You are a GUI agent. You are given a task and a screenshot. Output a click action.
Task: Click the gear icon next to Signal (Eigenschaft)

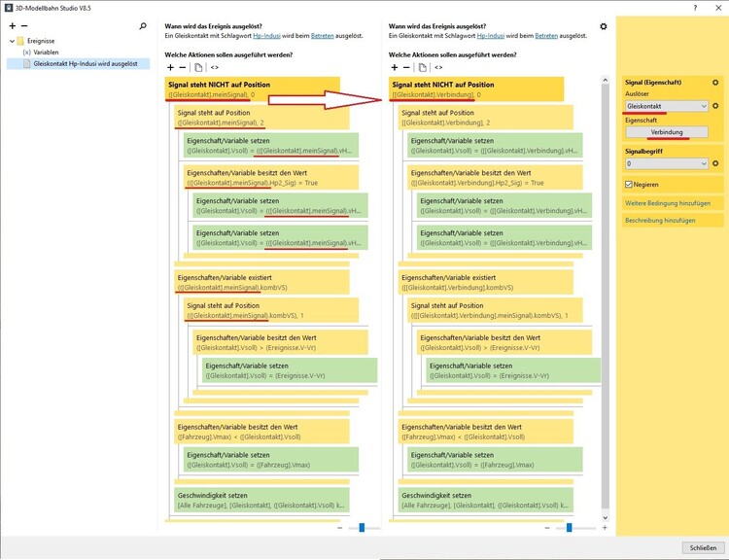(715, 83)
